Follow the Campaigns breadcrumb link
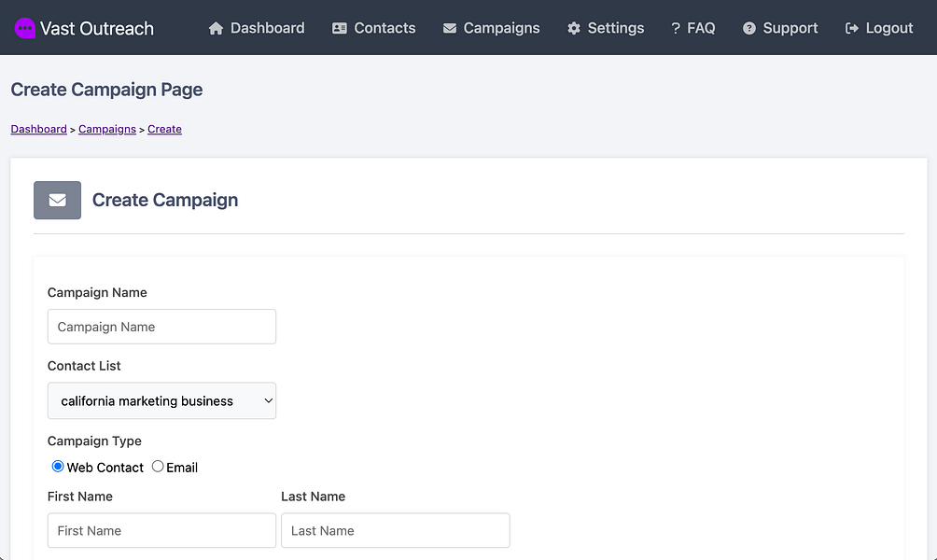This screenshot has width=937, height=560. [x=107, y=130]
